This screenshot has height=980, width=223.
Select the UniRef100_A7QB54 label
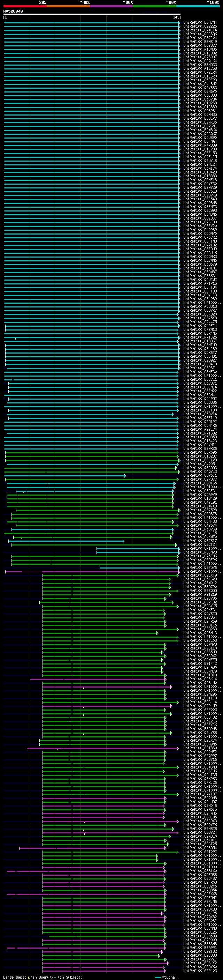pos(200,890)
